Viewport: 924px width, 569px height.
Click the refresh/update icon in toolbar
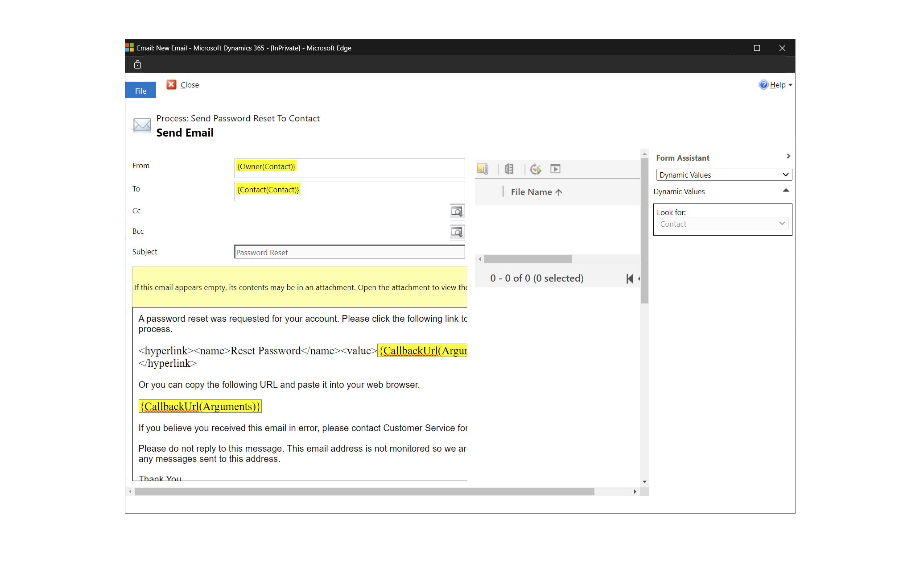pos(535,169)
